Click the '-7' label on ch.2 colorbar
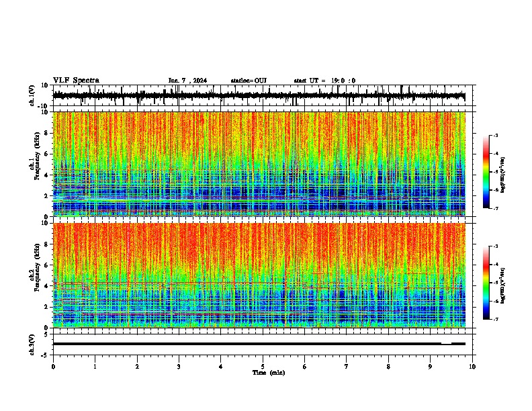This screenshot has height=411, width=532. coord(495,320)
